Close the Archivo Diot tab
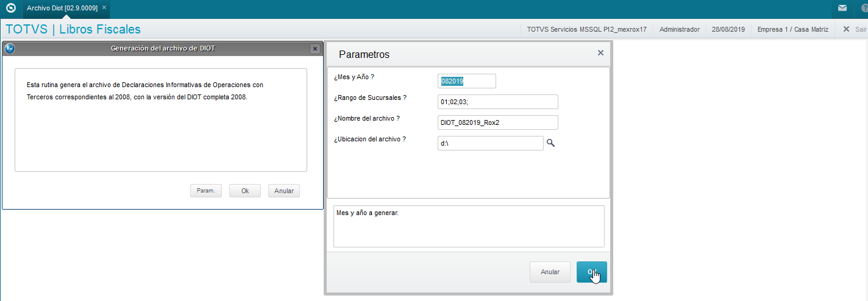This screenshot has height=301, width=868. [x=104, y=8]
